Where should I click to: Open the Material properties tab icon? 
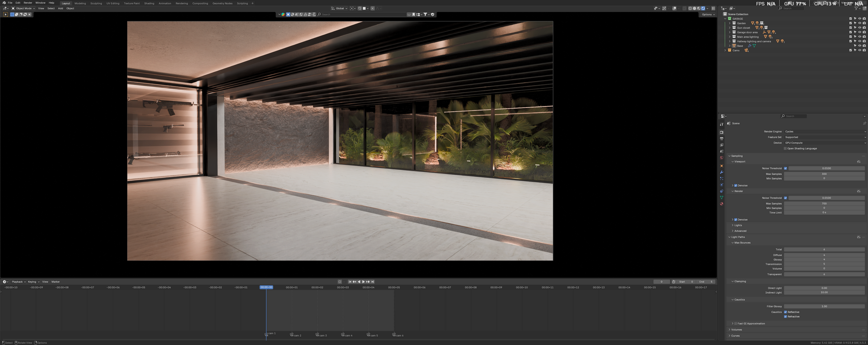(x=722, y=204)
